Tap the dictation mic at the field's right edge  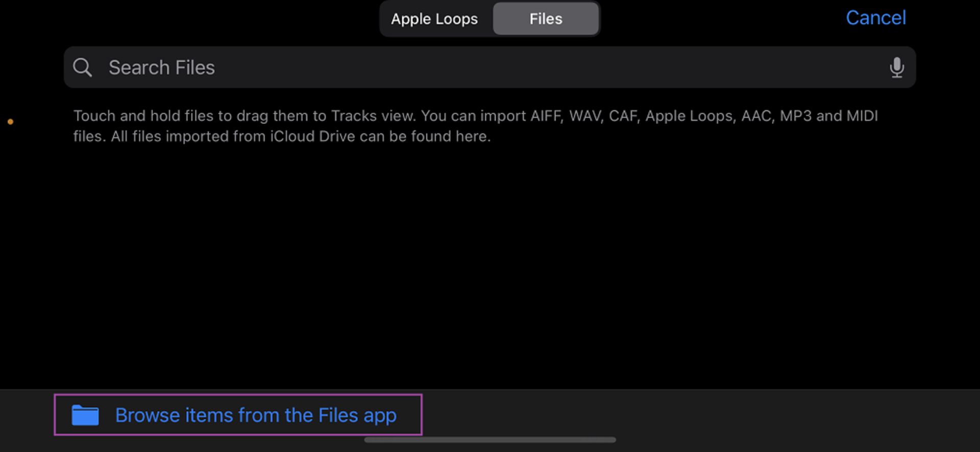point(897,67)
